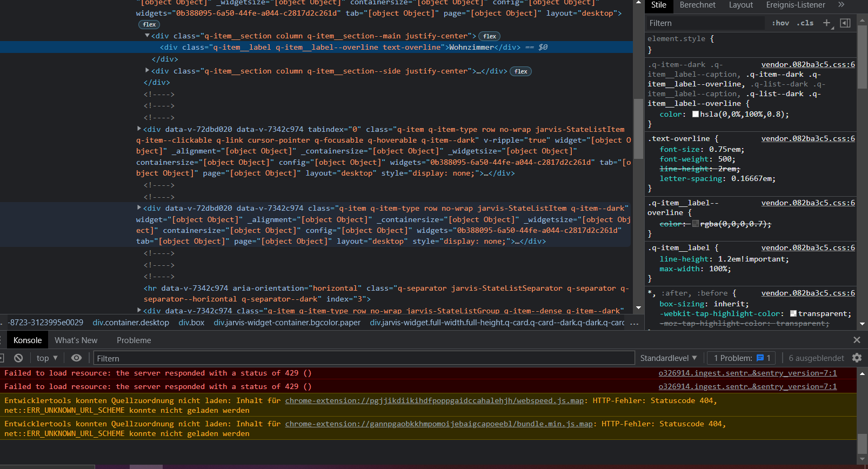The image size is (868, 469).
Task: Focus the console Filtern input
Action: pos(364,358)
